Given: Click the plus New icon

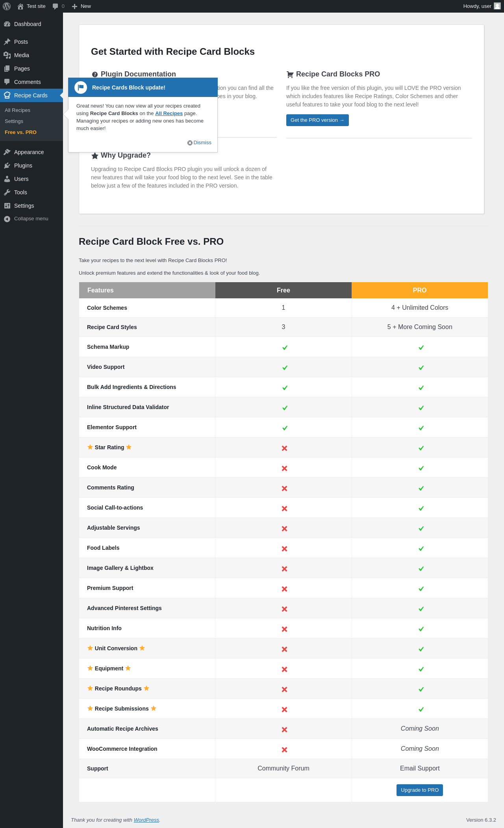Looking at the screenshot, I should 74,6.
